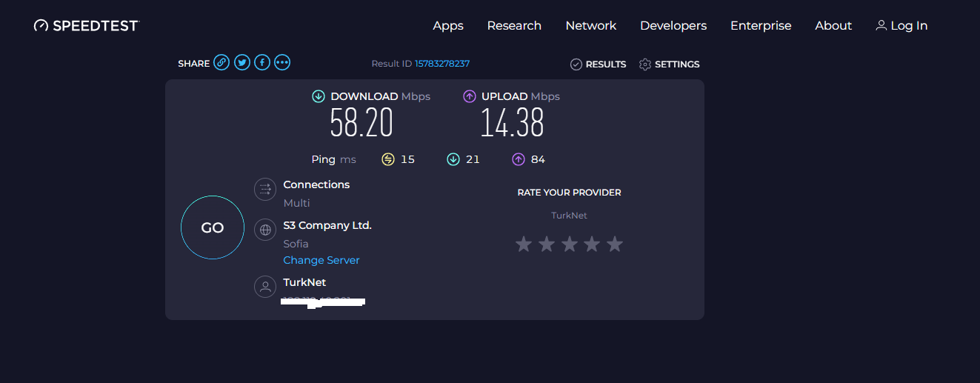The image size is (980, 383).
Task: Click the Settings gear icon
Action: 644,64
